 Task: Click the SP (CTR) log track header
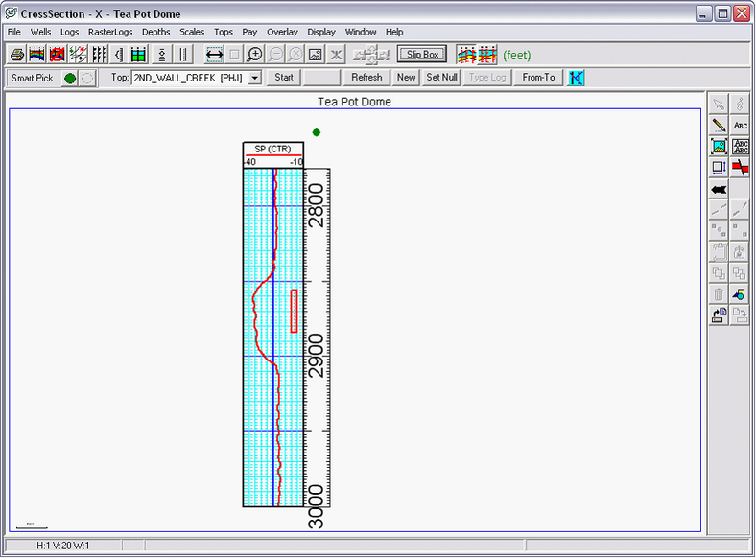pyautogui.click(x=273, y=149)
